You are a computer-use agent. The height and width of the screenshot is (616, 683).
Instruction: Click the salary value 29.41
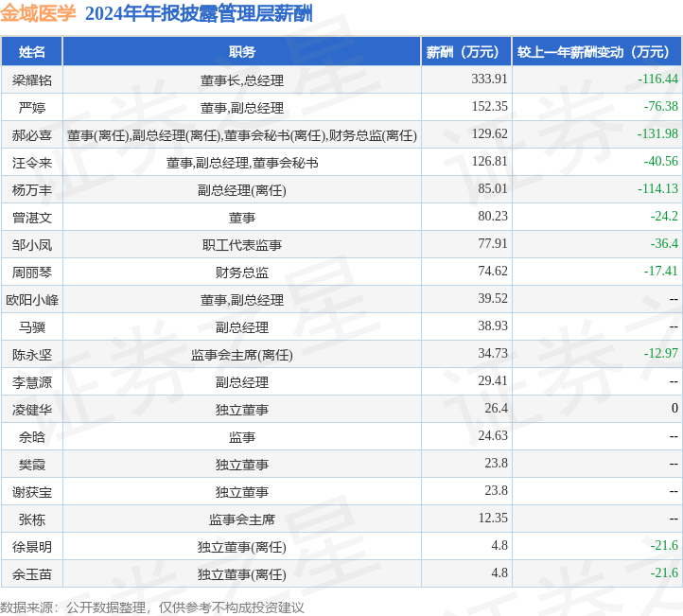coord(493,380)
